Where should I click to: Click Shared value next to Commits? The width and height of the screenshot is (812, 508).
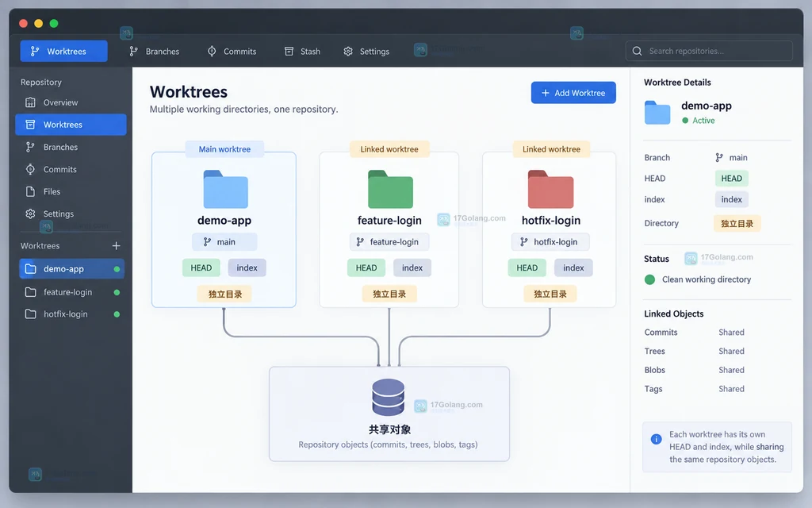pos(731,333)
